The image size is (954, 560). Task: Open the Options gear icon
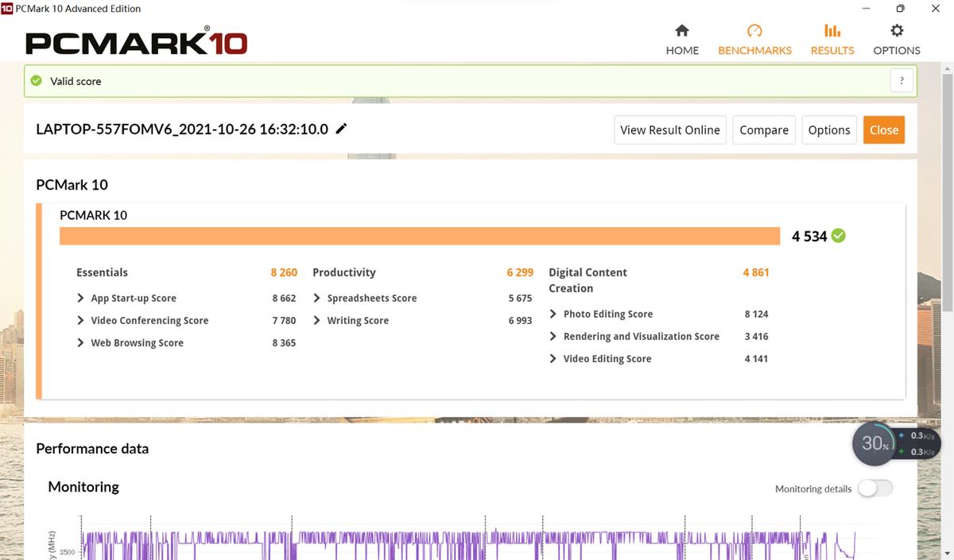tap(897, 31)
